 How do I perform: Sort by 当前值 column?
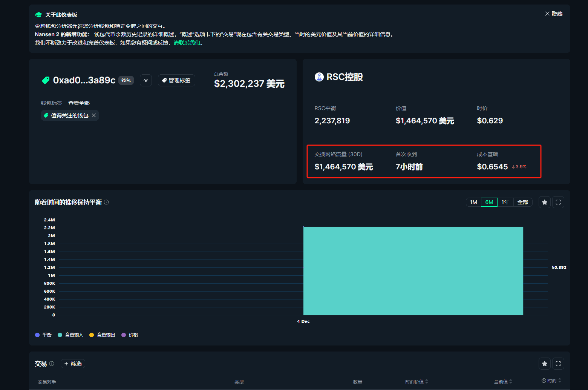point(503,382)
